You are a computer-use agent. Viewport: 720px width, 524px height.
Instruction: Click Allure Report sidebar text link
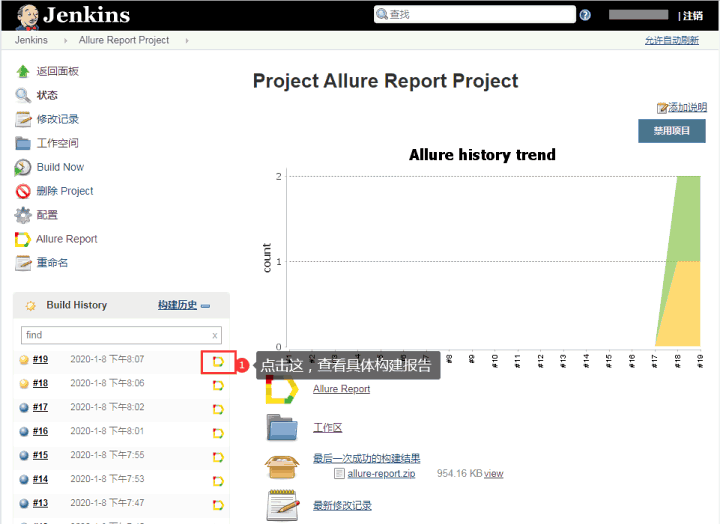click(x=67, y=239)
